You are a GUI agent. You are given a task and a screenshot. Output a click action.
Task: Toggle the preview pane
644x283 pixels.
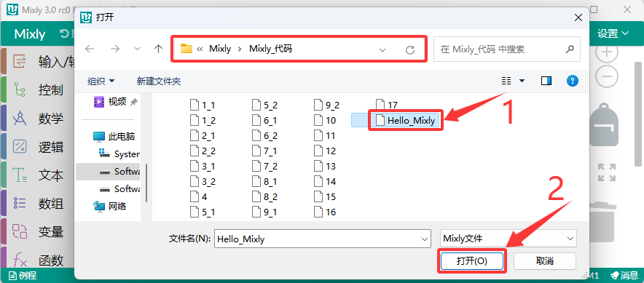[x=546, y=81]
